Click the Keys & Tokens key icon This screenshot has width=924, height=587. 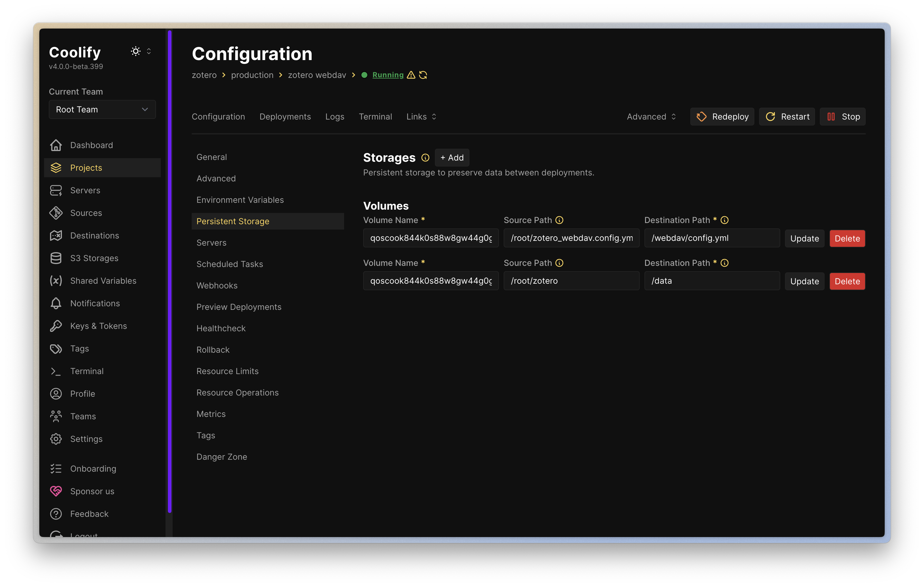click(56, 326)
